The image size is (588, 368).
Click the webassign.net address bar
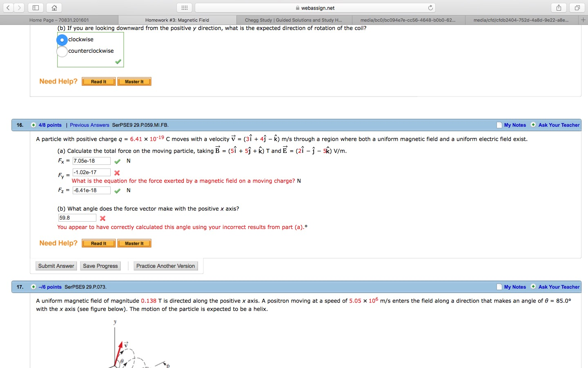[315, 8]
